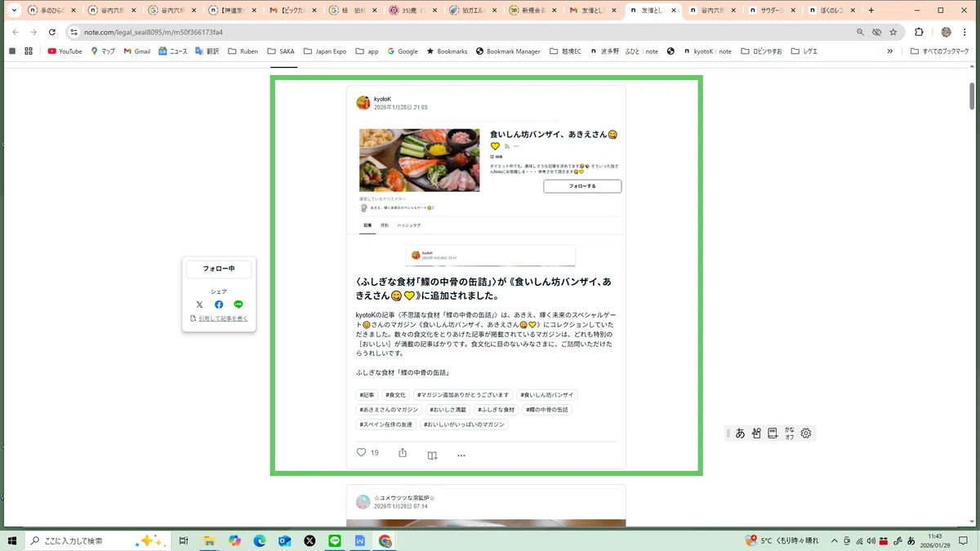The image size is (980, 551).
Task: Click the sushi platter magazine cover image
Action: click(x=420, y=160)
